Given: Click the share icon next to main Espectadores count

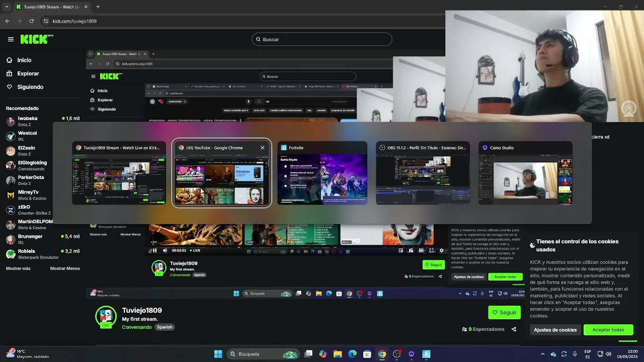Looking at the screenshot, I should (514, 329).
